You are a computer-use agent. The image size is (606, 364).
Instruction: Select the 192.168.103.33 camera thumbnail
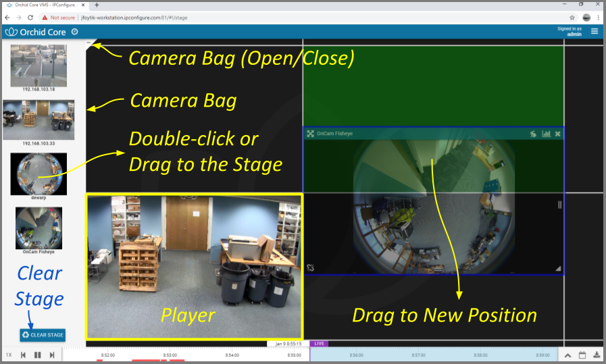(x=39, y=120)
